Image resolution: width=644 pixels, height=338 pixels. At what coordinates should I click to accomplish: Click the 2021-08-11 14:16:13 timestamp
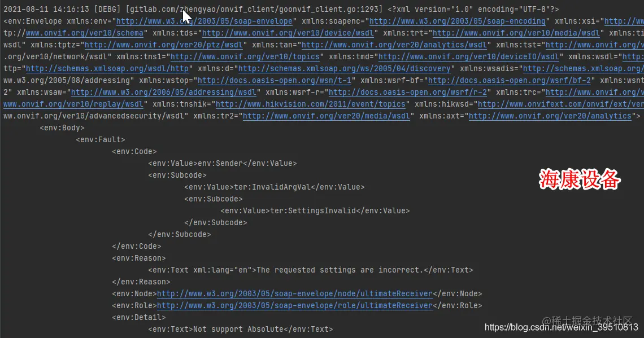click(x=46, y=10)
